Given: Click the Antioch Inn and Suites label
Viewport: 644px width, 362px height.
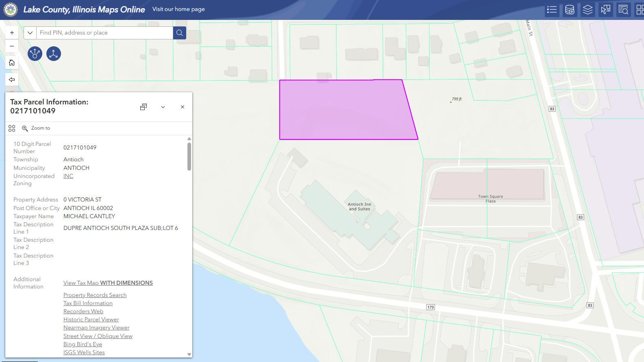Looking at the screenshot, I should (x=359, y=207).
